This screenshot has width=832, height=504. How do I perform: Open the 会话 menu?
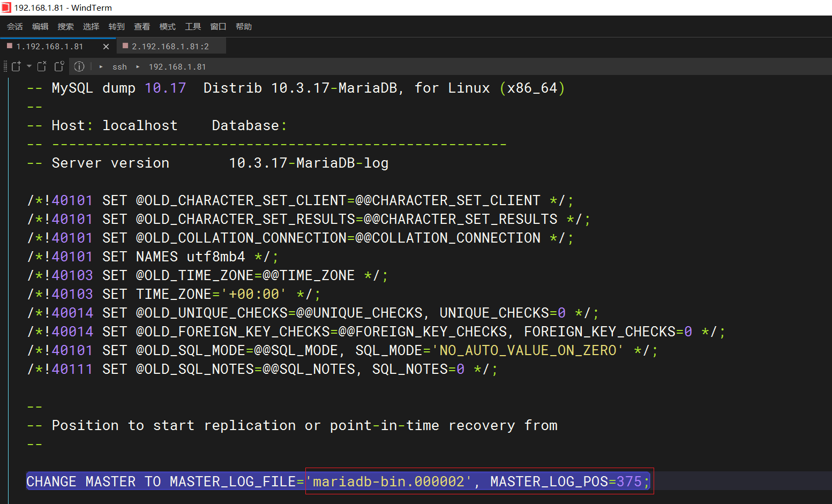click(14, 26)
